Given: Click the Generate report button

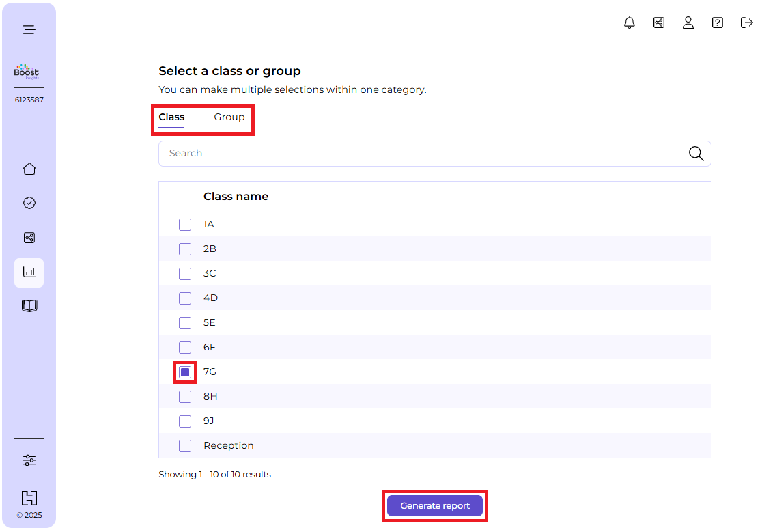Looking at the screenshot, I should [x=435, y=506].
